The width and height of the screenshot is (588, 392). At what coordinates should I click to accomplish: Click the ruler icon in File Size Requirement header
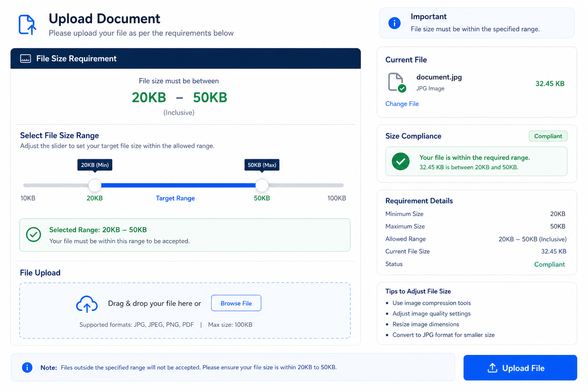point(26,59)
